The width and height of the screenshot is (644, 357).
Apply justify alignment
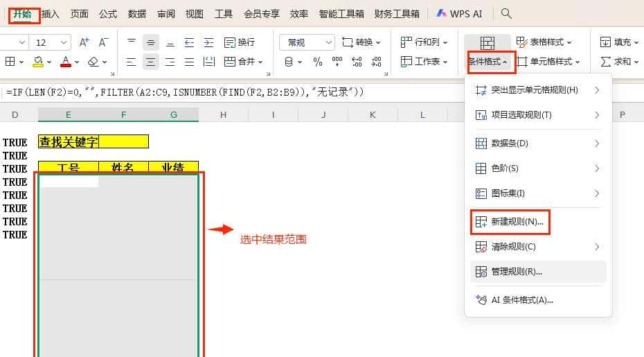(x=189, y=62)
